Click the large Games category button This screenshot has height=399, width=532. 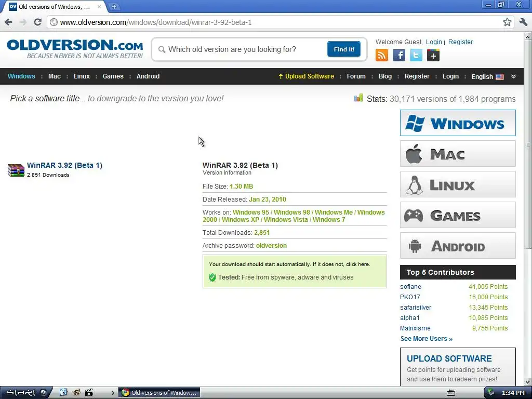pos(458,215)
